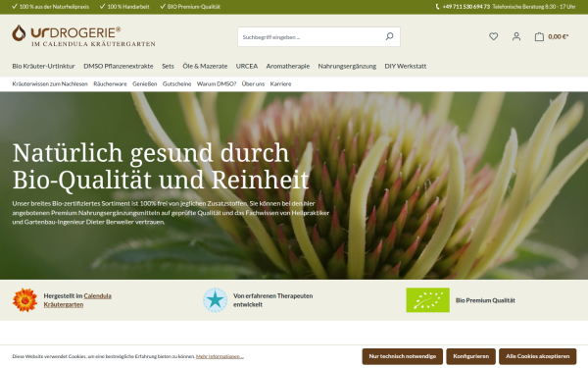Screen dimensions: 588x368
Task: Open the wishlist heart icon
Action: [x=494, y=36]
